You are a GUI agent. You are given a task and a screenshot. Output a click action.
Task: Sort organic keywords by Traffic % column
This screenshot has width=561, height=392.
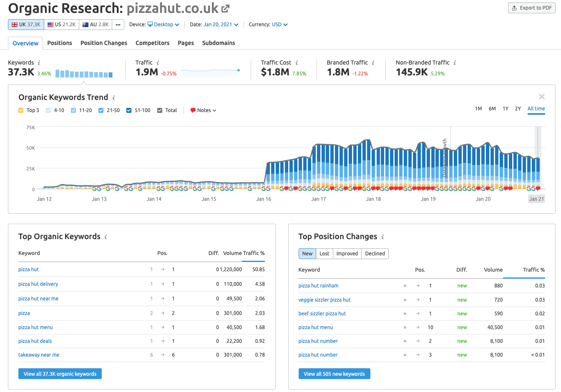254,253
